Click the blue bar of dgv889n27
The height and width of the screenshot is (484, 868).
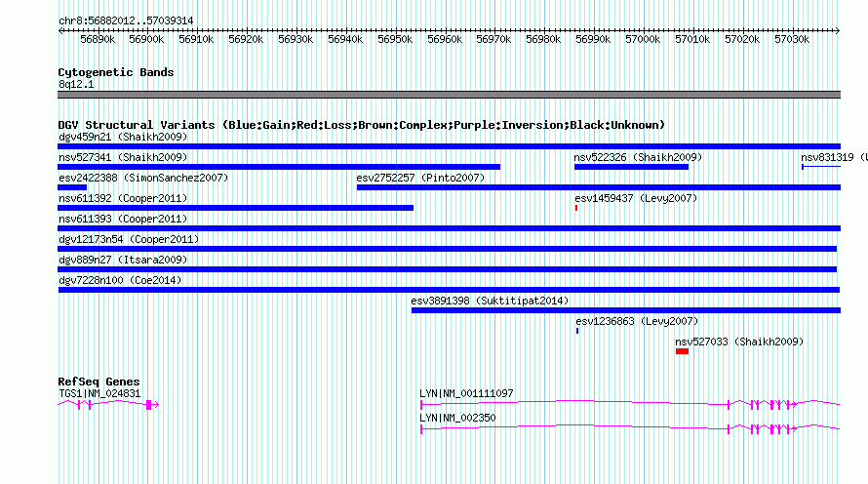pos(448,269)
